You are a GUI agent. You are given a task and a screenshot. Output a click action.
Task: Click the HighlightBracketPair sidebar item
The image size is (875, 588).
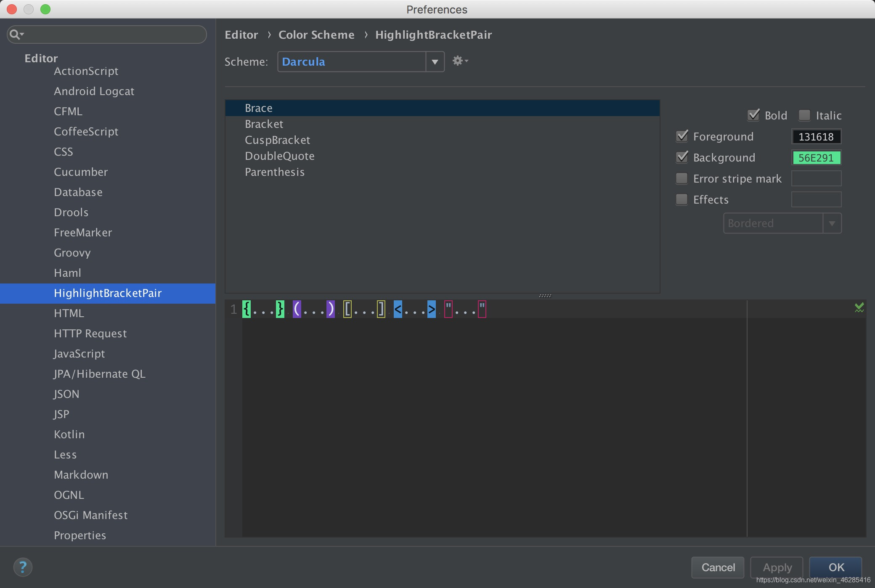(108, 293)
